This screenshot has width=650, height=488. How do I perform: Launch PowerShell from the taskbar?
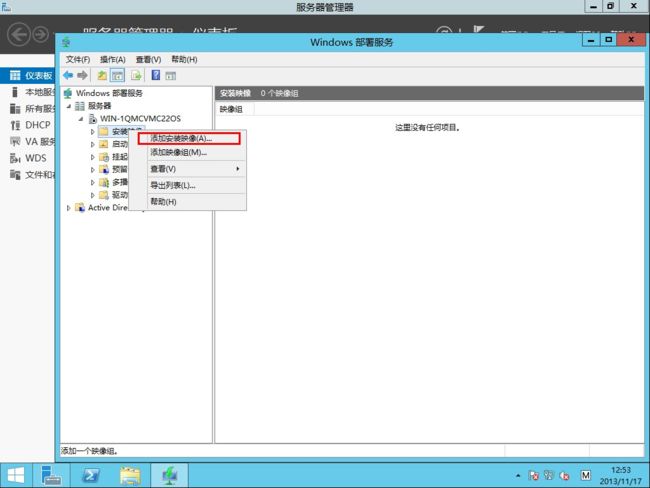click(x=91, y=475)
